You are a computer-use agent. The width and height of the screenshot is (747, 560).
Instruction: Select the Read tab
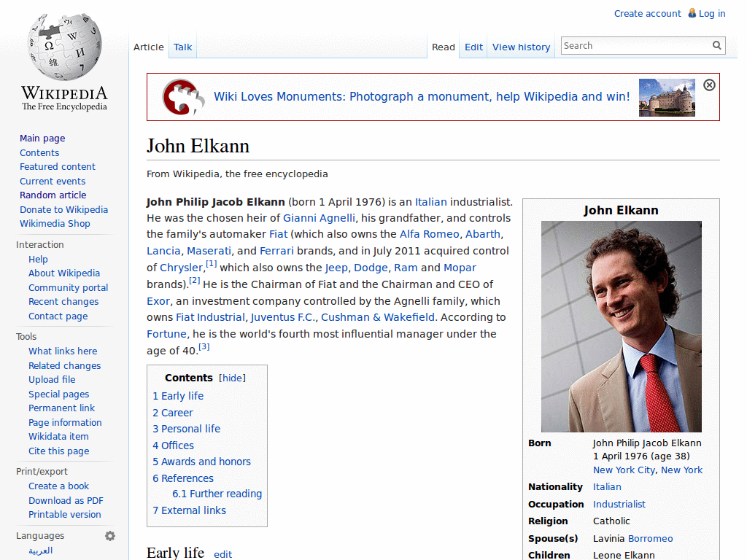443,47
